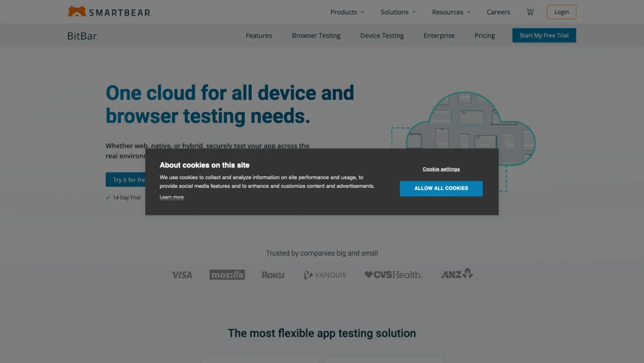This screenshot has height=363, width=644.
Task: Click 'Trusted by companies big and small' text
Action: (x=322, y=253)
